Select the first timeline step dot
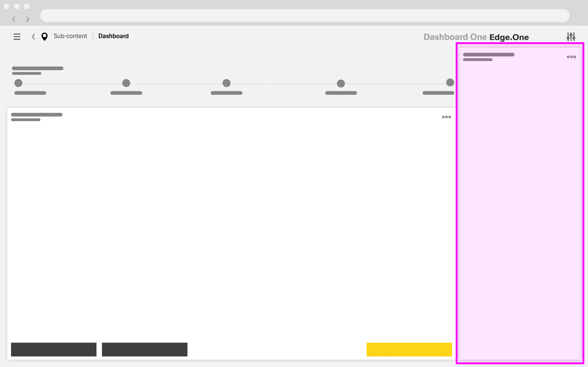 tap(18, 83)
